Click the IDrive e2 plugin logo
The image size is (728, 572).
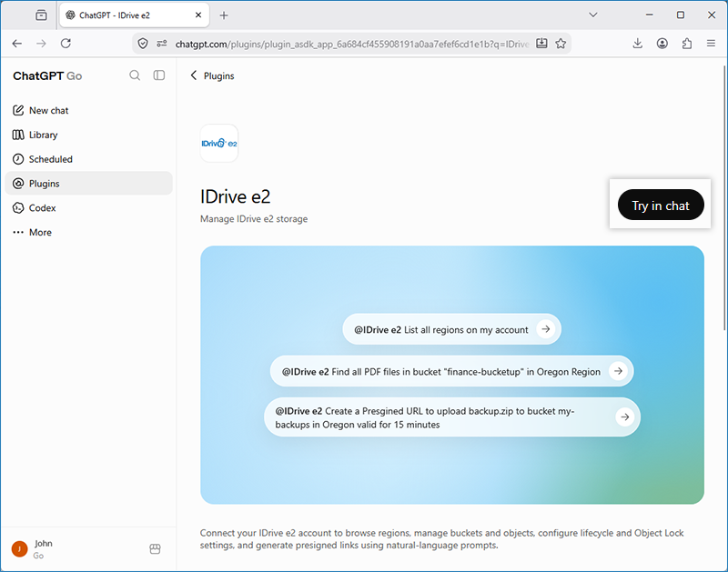tap(219, 144)
